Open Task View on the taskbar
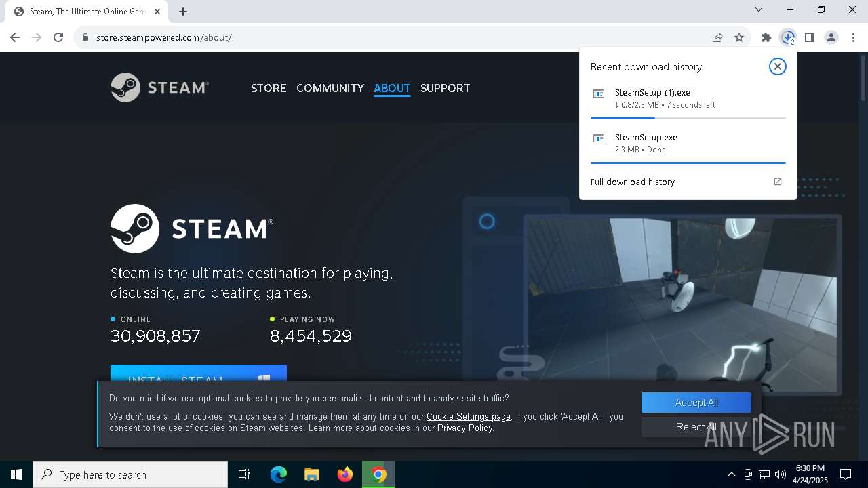 (244, 474)
